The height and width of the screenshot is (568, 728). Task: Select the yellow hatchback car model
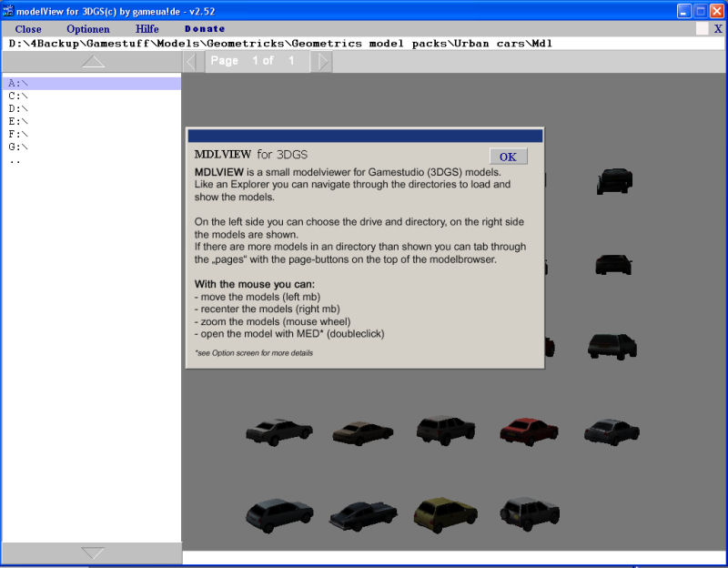tap(445, 514)
